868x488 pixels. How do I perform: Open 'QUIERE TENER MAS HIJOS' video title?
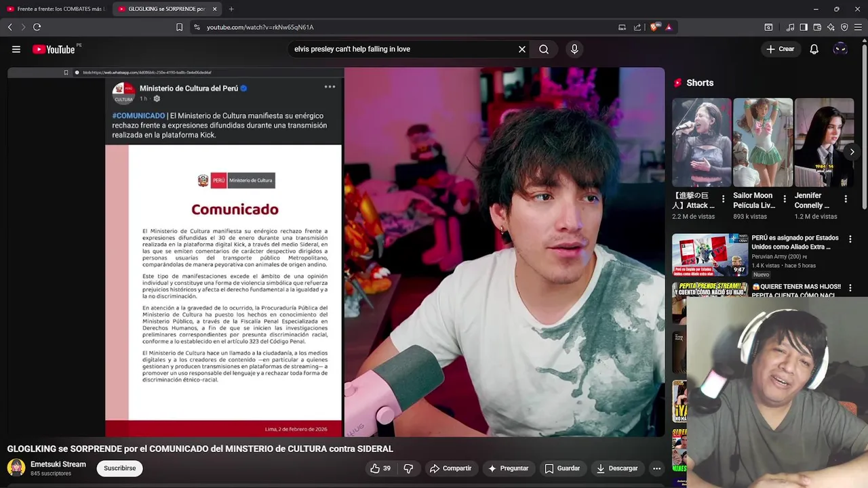click(797, 291)
